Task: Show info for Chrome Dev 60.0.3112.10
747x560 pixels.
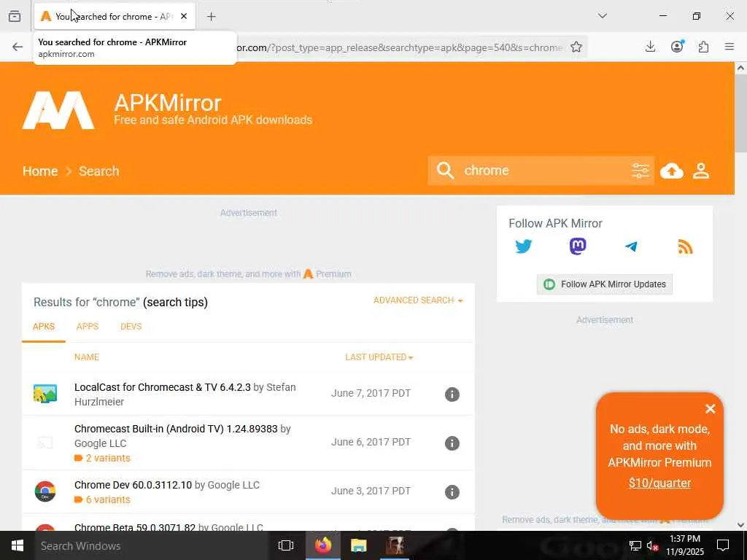Action: click(452, 492)
